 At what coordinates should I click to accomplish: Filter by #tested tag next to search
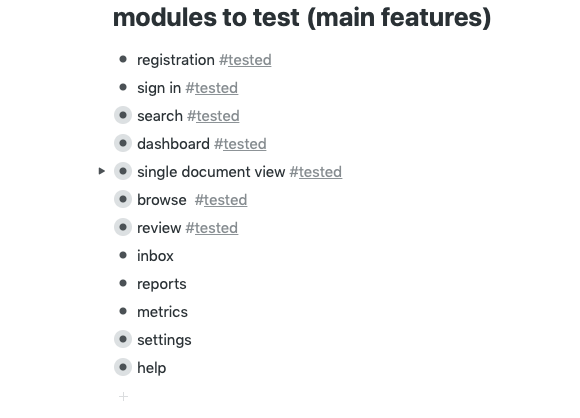point(213,116)
